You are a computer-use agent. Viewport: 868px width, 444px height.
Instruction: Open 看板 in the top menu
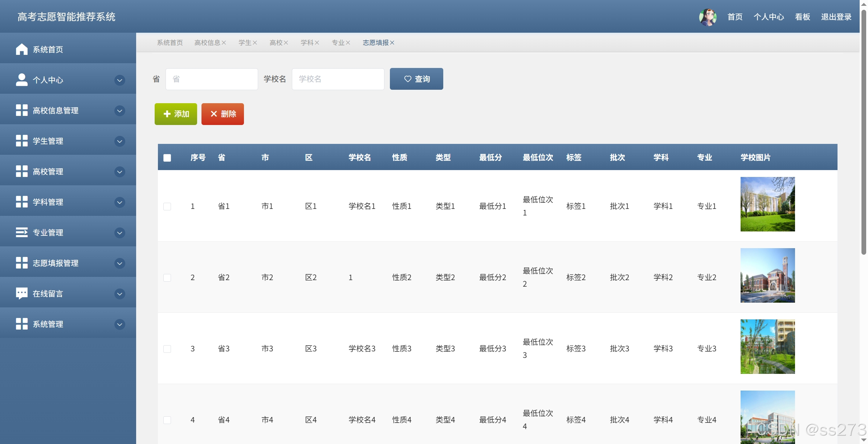802,17
